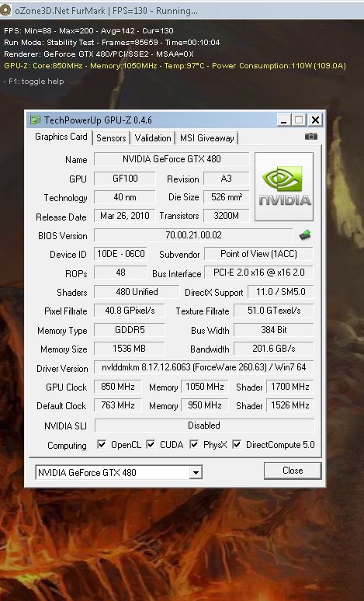364x601 pixels.
Task: Click the BIOS save chip icon
Action: [x=305, y=234]
